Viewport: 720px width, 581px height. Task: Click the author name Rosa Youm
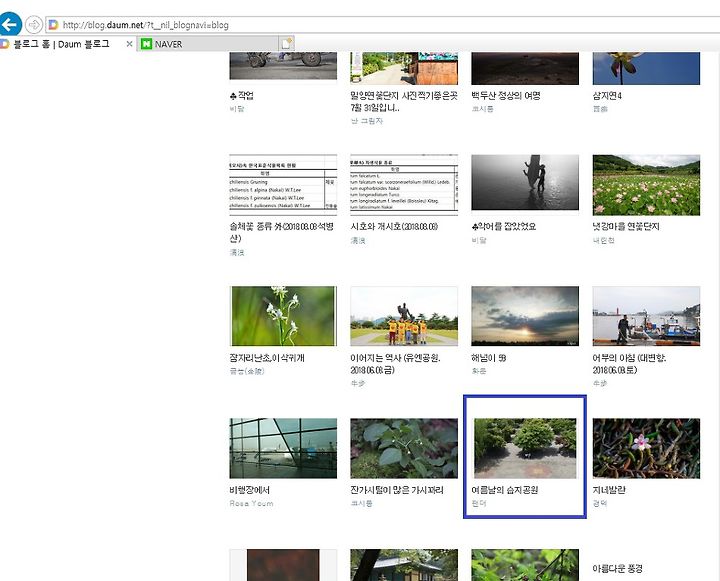click(x=252, y=503)
